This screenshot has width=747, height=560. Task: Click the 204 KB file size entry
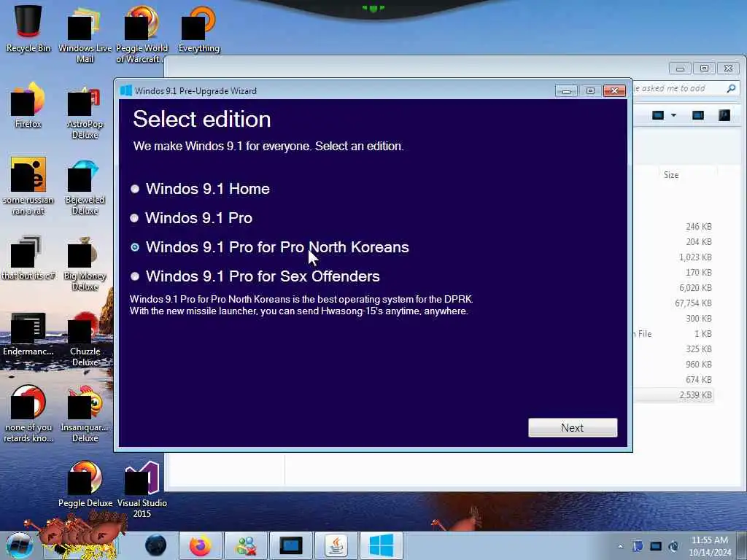(698, 242)
